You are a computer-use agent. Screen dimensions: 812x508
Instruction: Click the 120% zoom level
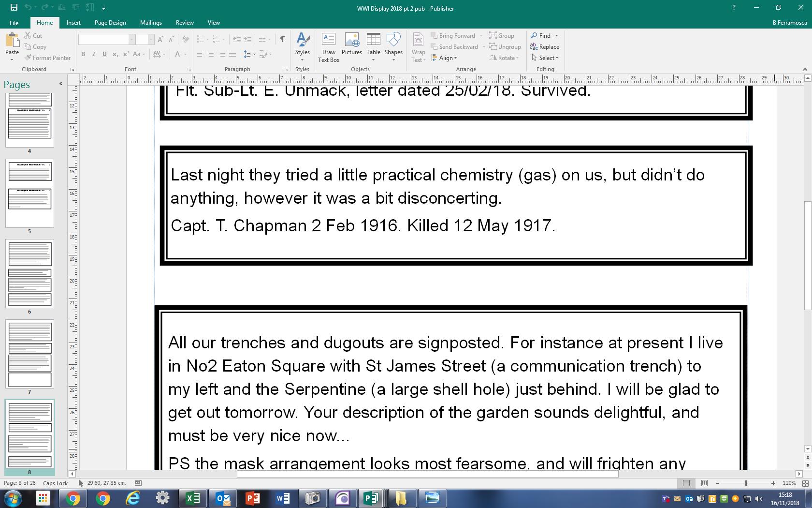[x=789, y=483]
